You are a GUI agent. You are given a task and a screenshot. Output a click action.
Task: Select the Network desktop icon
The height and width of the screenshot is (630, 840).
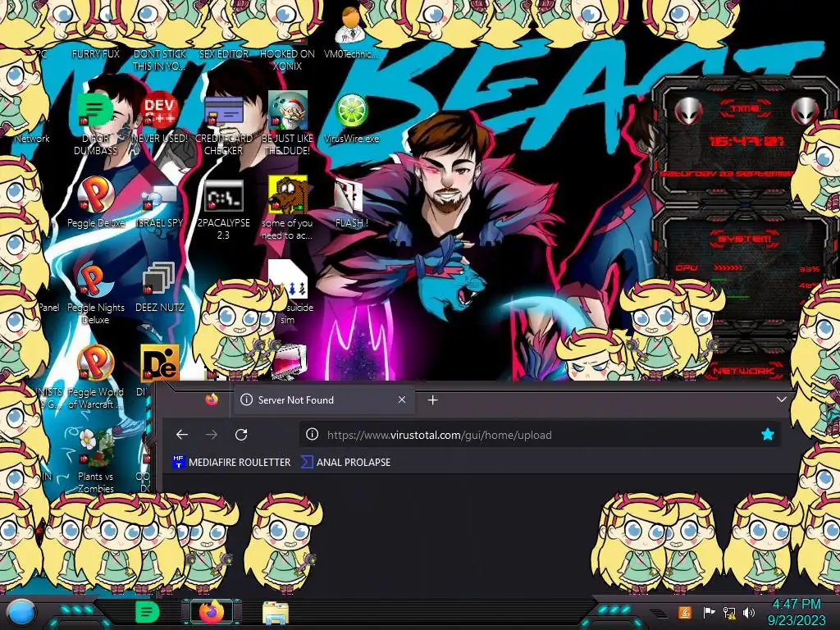click(x=32, y=138)
